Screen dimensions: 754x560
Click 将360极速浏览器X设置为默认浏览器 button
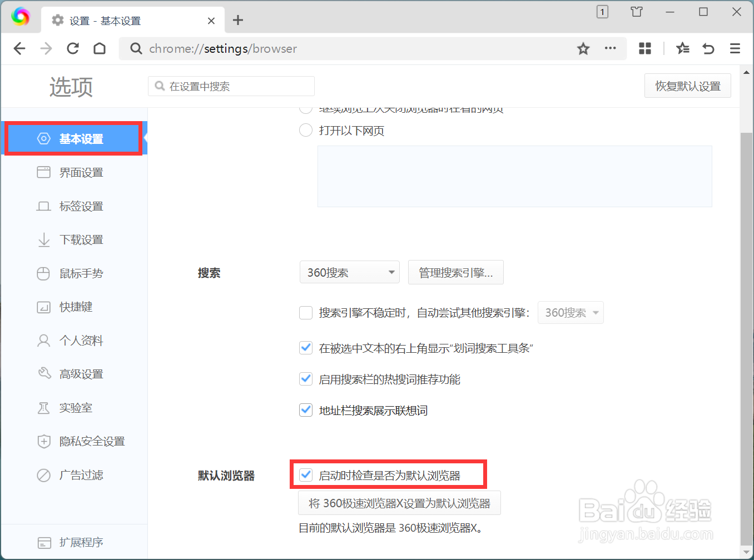click(400, 503)
